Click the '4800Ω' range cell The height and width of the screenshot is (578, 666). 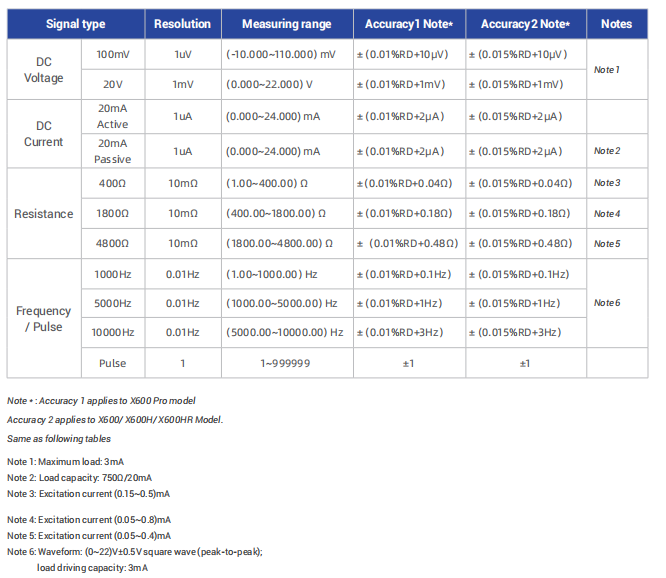pyautogui.click(x=113, y=243)
